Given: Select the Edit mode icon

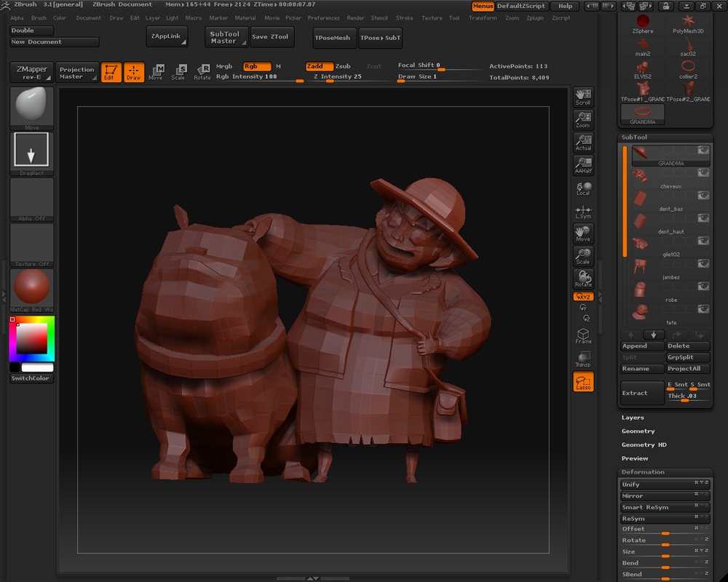Looking at the screenshot, I should click(x=111, y=72).
